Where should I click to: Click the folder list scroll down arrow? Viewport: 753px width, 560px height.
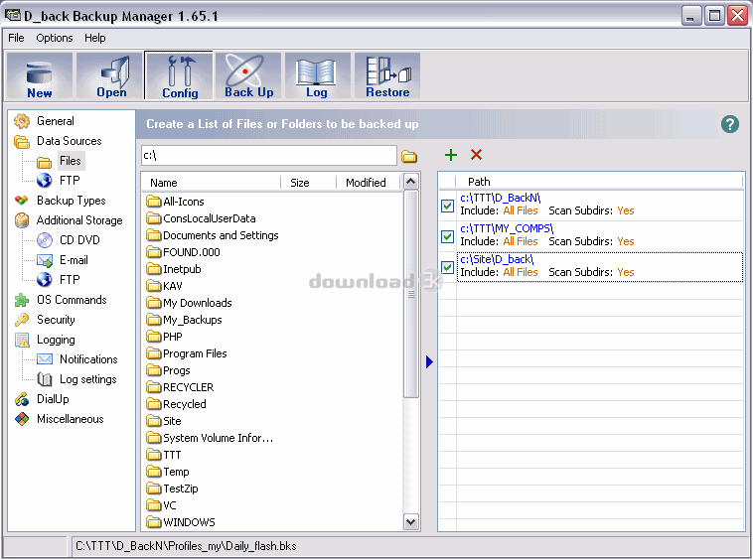coord(411,522)
